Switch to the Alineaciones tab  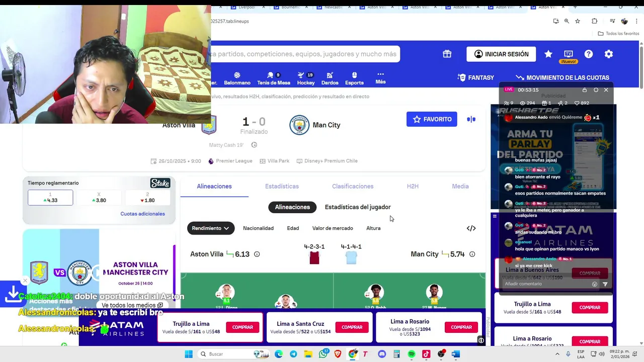point(214,186)
